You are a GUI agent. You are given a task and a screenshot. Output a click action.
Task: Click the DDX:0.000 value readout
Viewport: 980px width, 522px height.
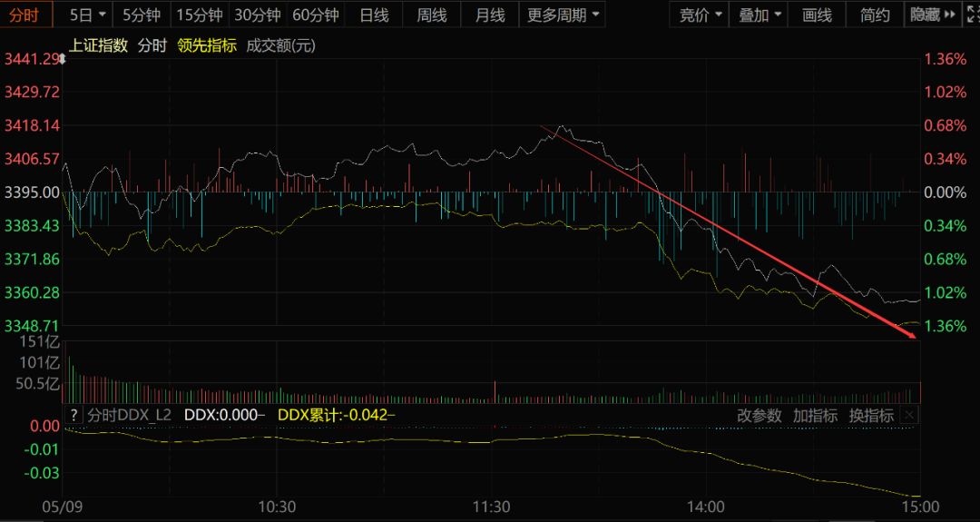pos(224,415)
